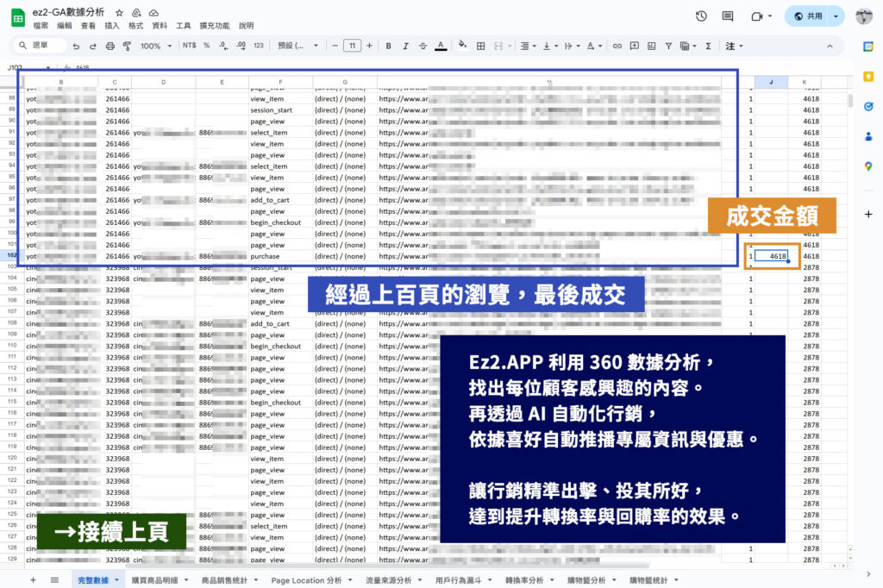Image resolution: width=883 pixels, height=588 pixels.
Task: Open the 格式 menu
Action: click(135, 26)
